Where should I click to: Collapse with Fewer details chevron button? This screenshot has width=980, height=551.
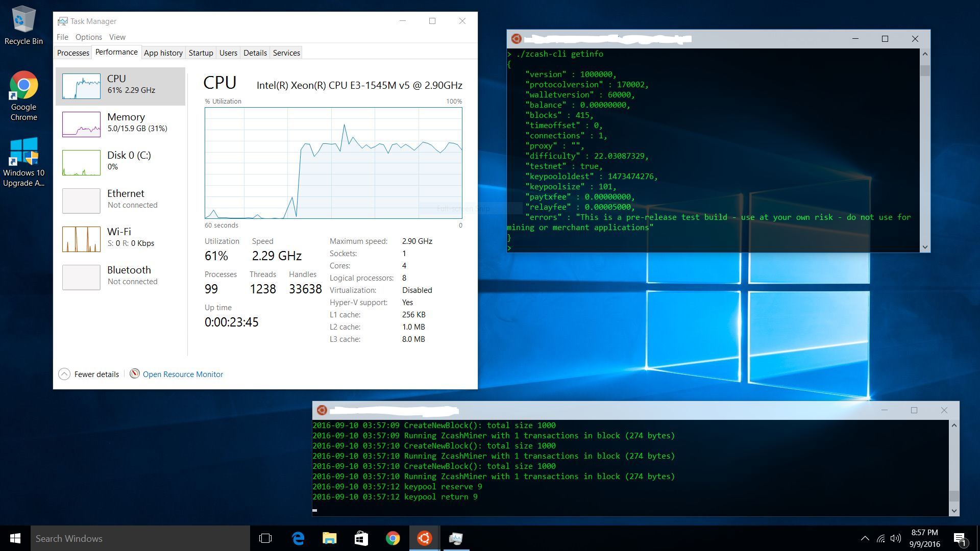pyautogui.click(x=64, y=374)
